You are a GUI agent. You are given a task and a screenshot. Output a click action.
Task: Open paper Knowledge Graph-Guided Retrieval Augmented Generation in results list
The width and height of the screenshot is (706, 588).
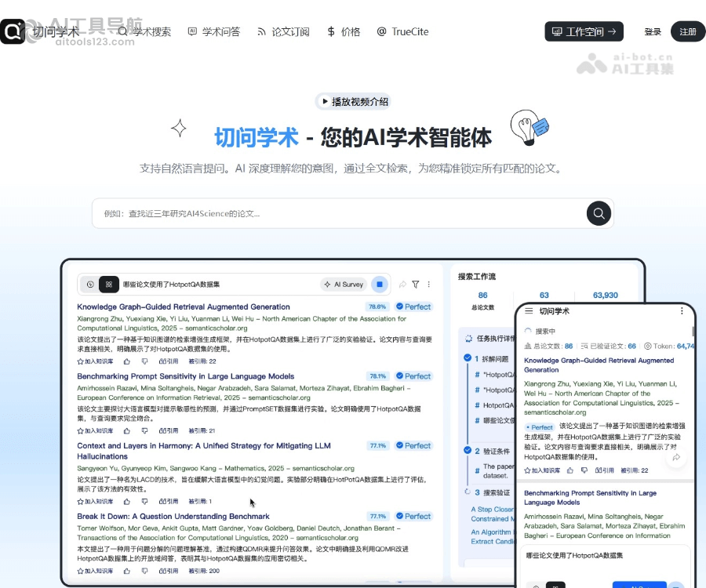coord(184,307)
